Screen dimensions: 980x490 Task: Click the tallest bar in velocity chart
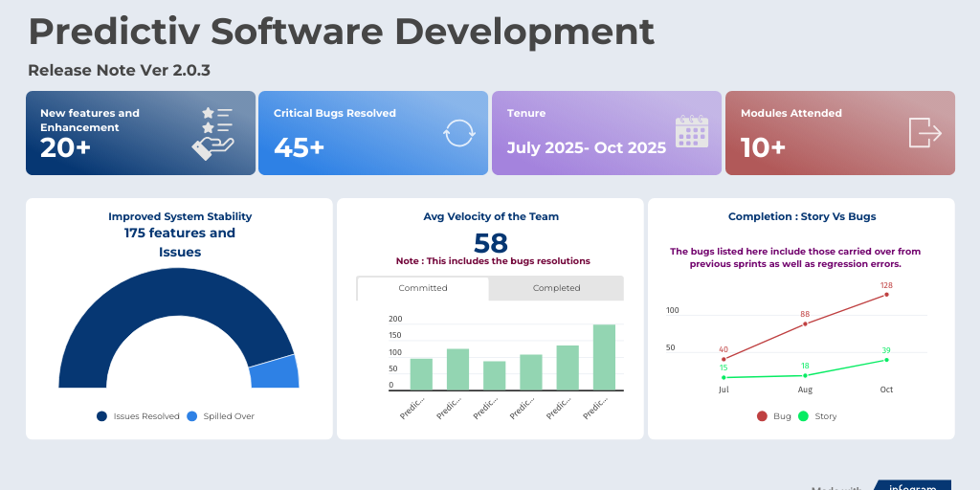[x=605, y=357]
